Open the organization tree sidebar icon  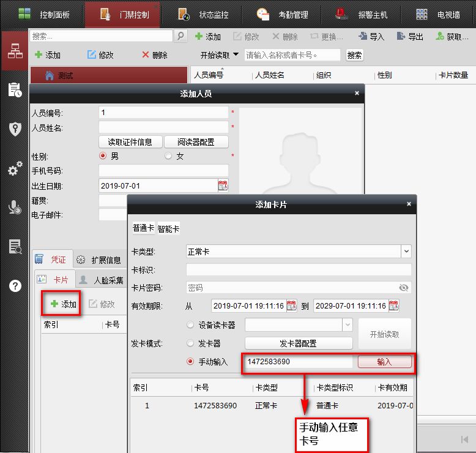[x=15, y=52]
